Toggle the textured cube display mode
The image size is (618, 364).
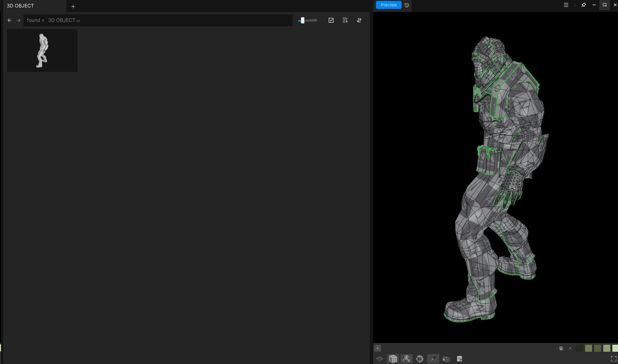coord(407,359)
